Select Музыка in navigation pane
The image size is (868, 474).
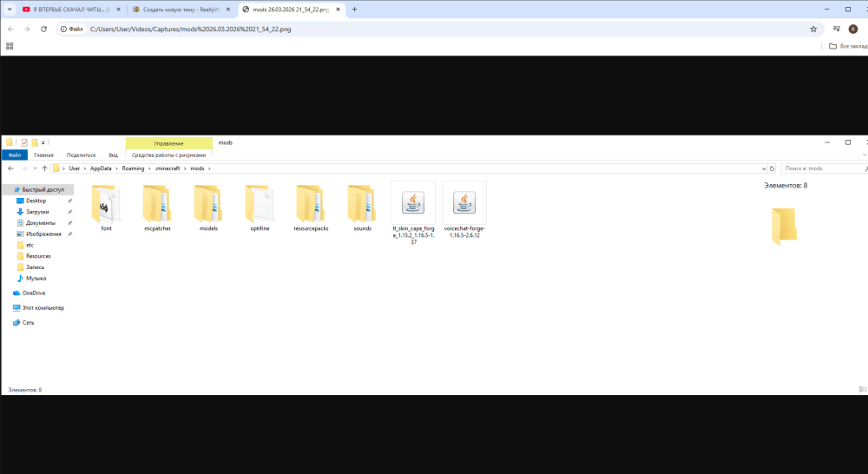[x=36, y=278]
